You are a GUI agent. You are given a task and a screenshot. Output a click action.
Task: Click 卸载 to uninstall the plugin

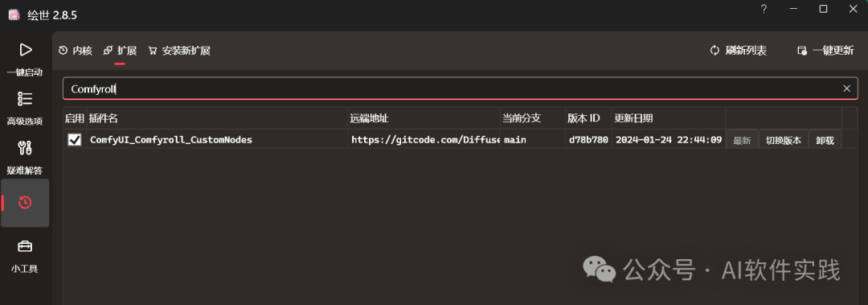pyautogui.click(x=825, y=140)
